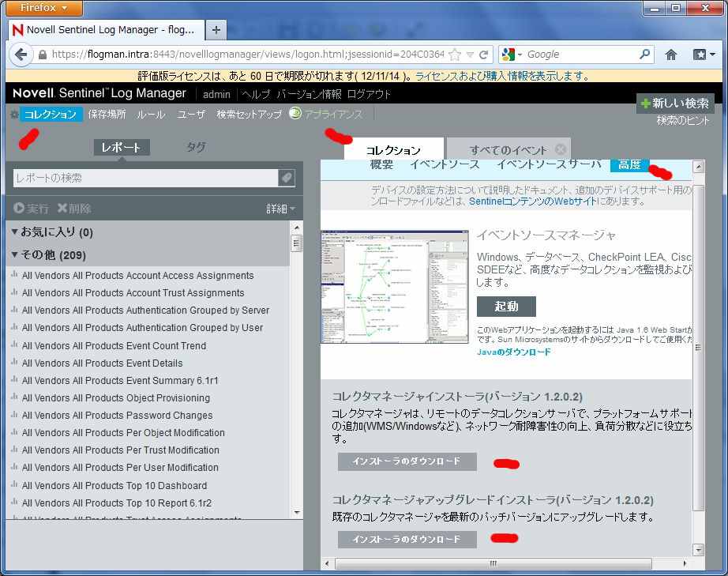Select All Vendors All Products Per Trust Modification
The image size is (728, 576).
120,450
